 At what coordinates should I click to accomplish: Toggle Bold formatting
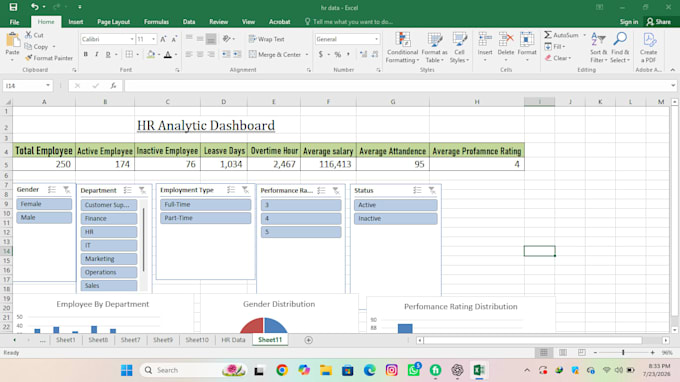pyautogui.click(x=85, y=55)
